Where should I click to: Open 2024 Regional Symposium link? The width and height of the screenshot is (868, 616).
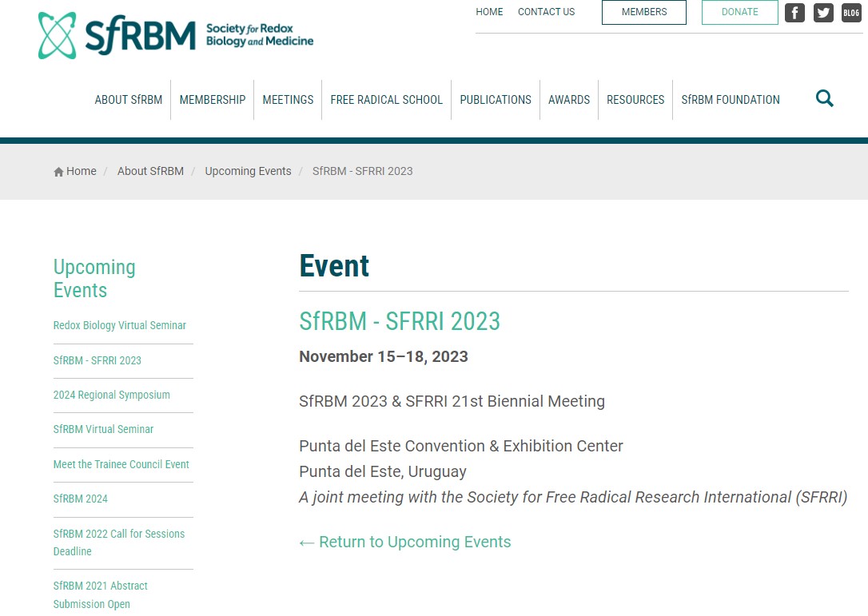point(112,395)
